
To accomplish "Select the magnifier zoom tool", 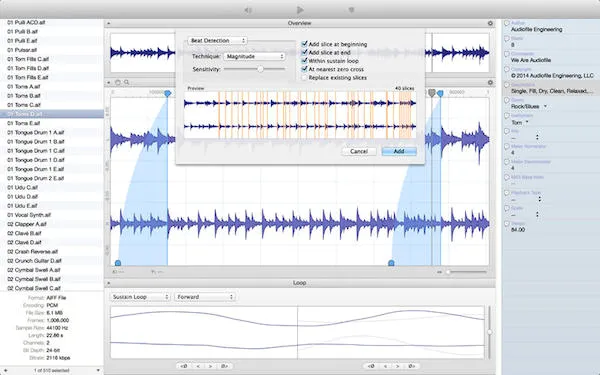I will pos(126,82).
